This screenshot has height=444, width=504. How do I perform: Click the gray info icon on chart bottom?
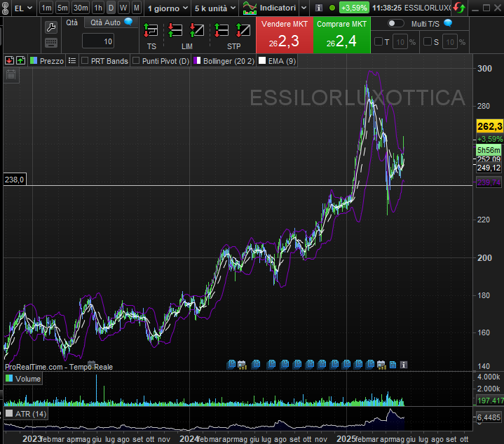click(404, 365)
